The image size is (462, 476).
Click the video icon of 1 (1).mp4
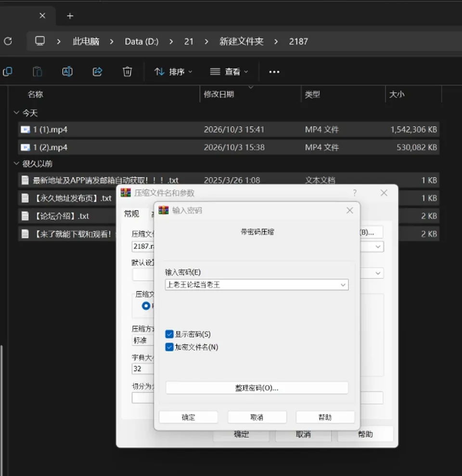tap(25, 129)
